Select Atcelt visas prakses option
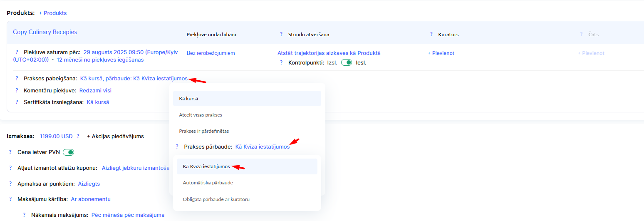644x221 pixels. click(x=203, y=115)
